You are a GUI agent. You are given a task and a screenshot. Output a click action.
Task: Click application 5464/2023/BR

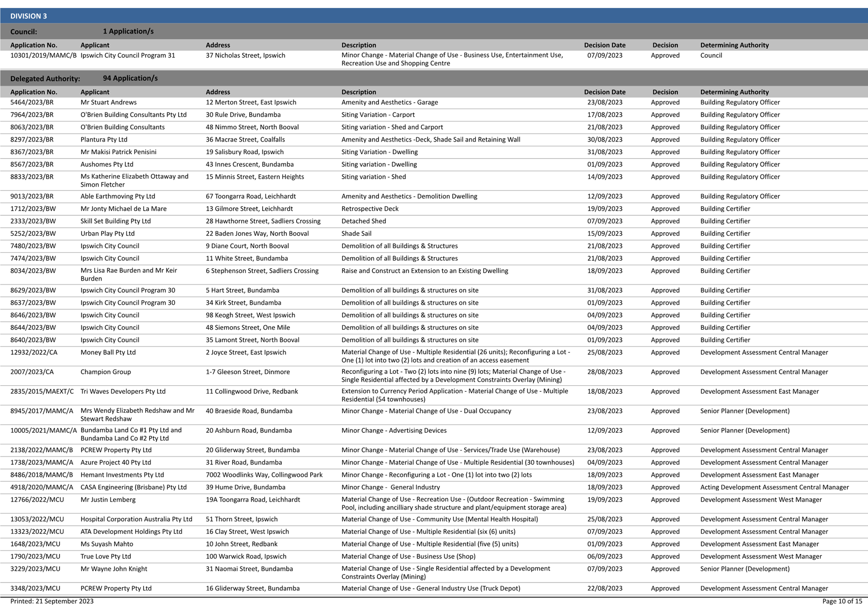coord(32,103)
